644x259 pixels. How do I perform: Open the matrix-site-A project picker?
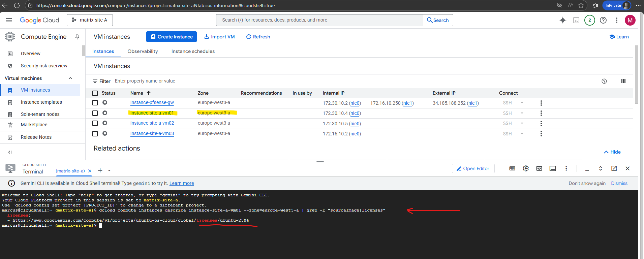(90, 20)
